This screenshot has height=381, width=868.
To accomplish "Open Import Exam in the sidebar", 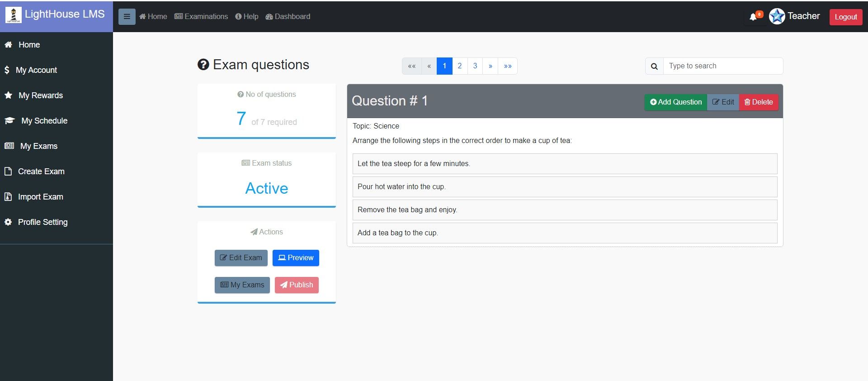I will [x=40, y=197].
